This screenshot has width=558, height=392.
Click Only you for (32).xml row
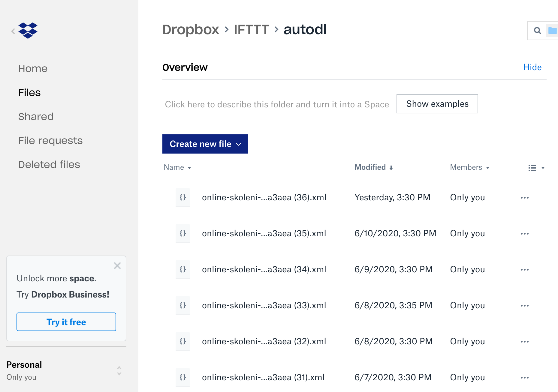pyautogui.click(x=467, y=341)
